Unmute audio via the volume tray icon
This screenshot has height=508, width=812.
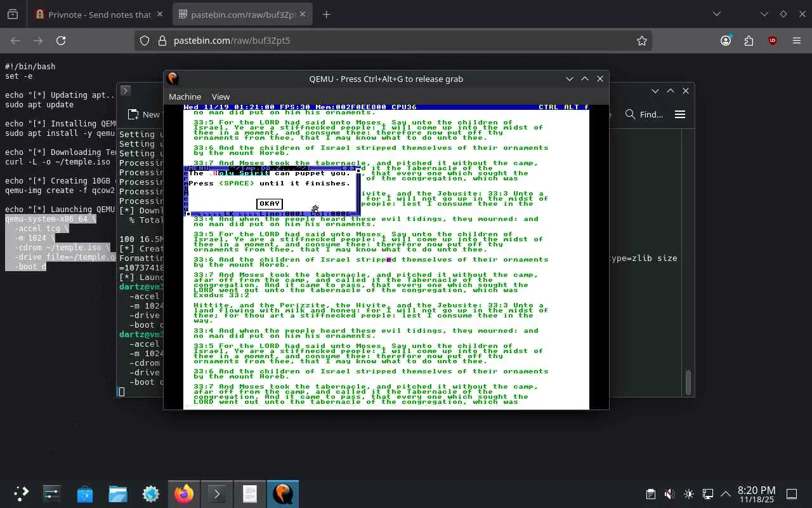click(669, 494)
